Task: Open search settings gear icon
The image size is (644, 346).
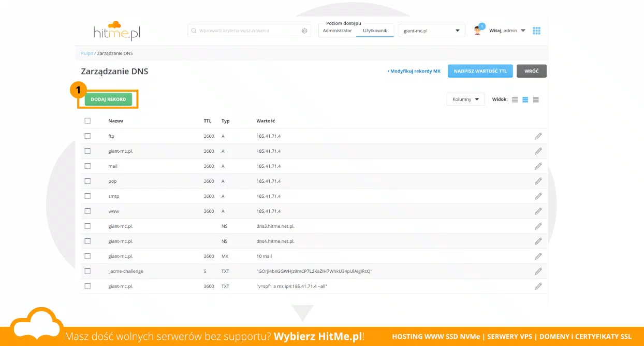Action: click(304, 31)
